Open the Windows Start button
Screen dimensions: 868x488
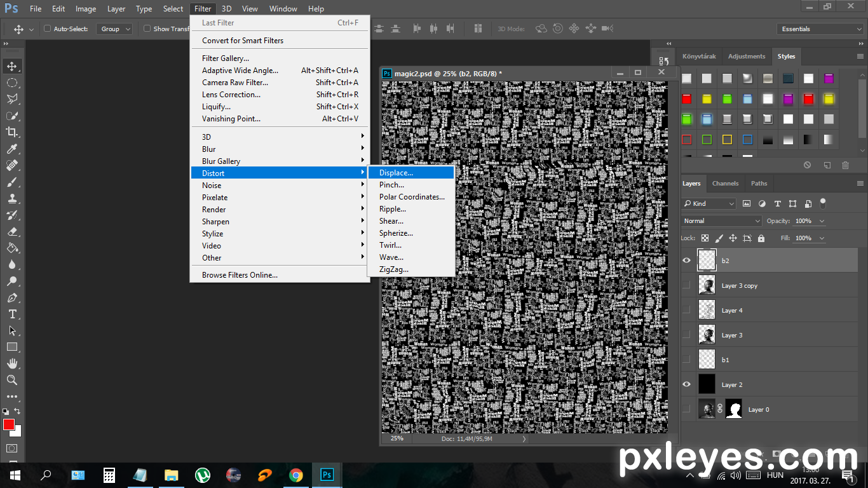tap(15, 475)
